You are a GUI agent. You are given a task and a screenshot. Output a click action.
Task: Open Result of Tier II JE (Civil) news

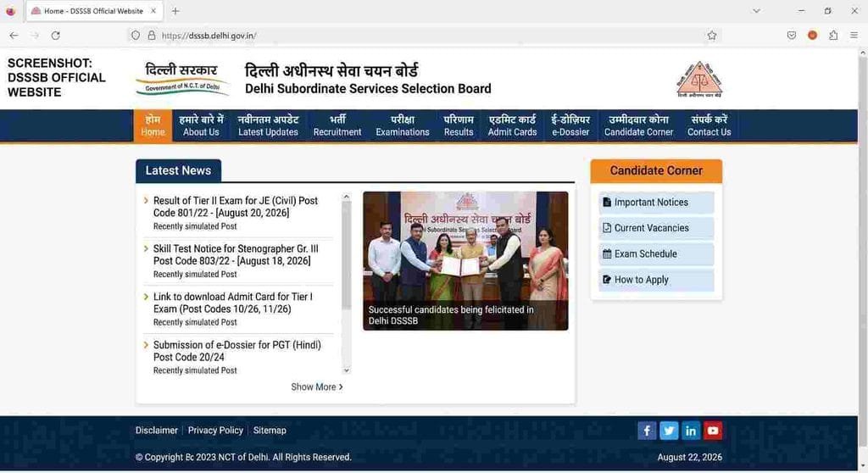(x=236, y=207)
